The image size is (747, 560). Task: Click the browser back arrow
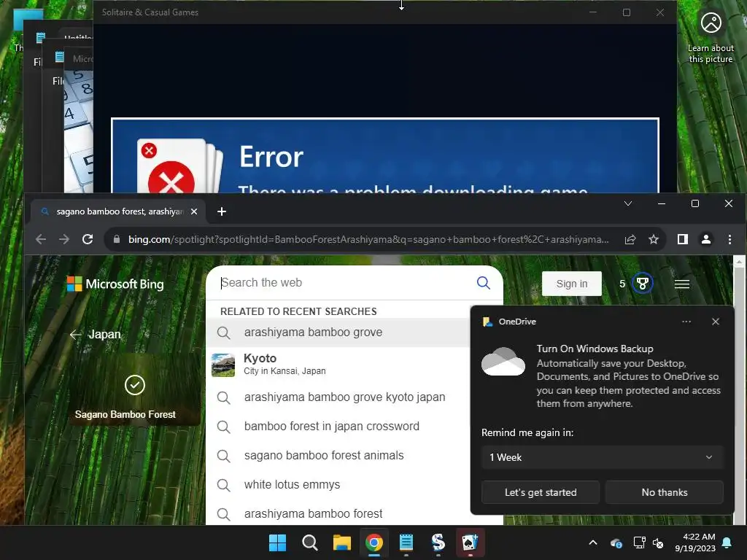click(x=41, y=239)
